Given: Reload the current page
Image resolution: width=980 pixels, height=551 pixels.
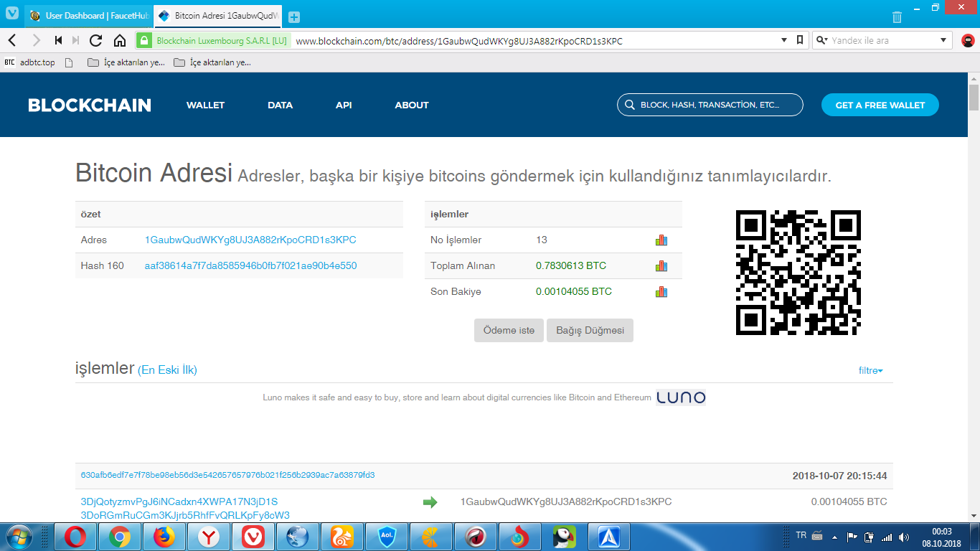Looking at the screenshot, I should [x=96, y=41].
